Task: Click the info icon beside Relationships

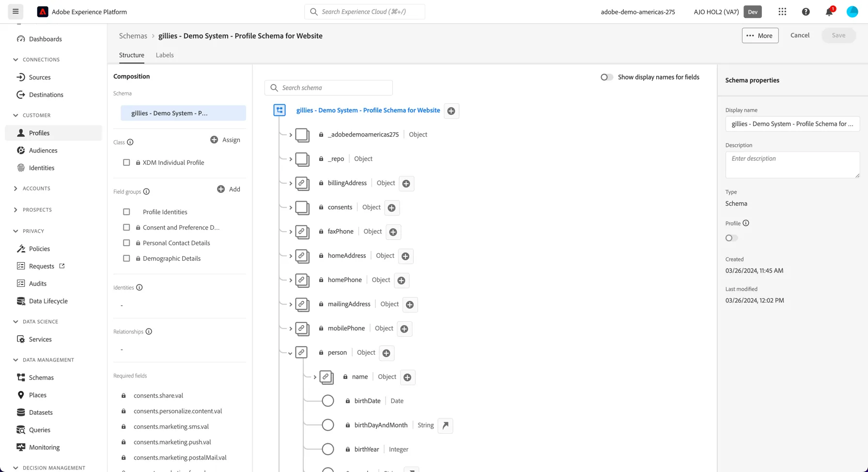Action: pos(149,331)
